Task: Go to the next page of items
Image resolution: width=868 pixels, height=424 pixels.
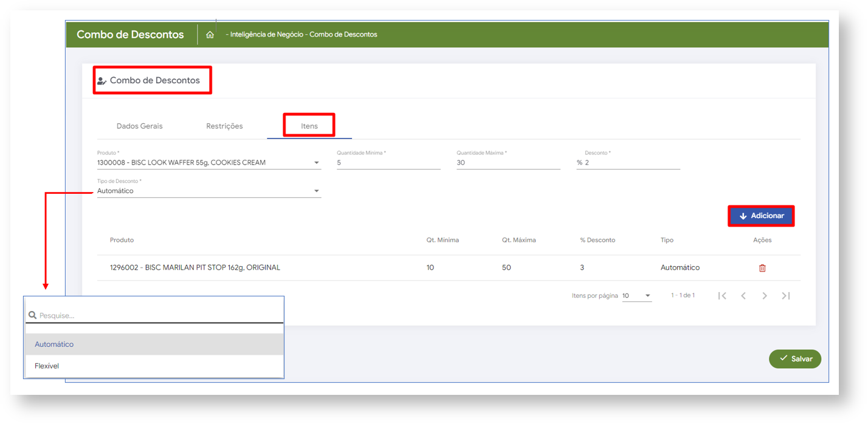Action: pos(765,296)
